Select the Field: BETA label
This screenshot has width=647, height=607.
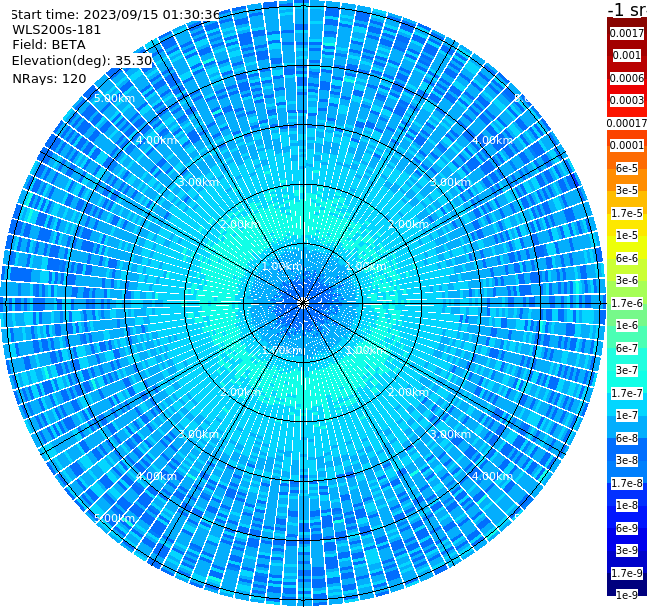click(x=49, y=45)
